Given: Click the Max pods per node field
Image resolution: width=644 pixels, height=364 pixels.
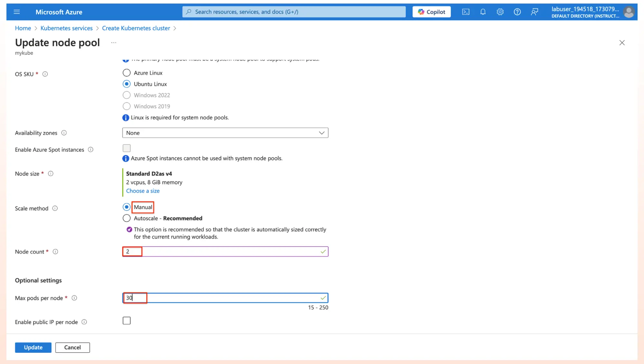Looking at the screenshot, I should click(x=225, y=298).
